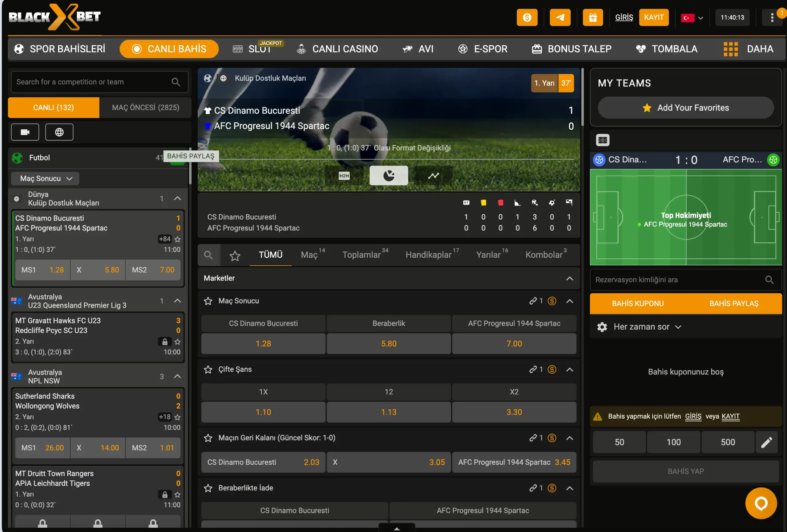Click the DAHA grid icon in the menu

[x=731, y=49]
